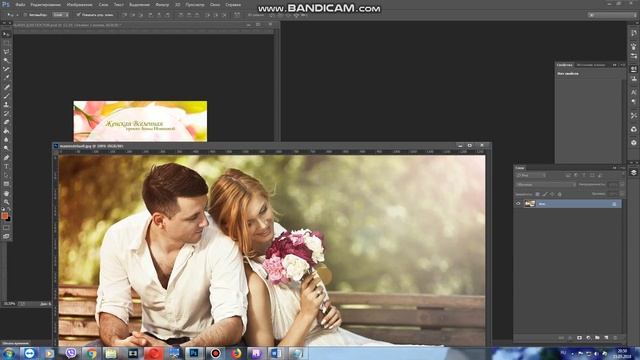Image resolution: width=640 pixels, height=360 pixels.
Task: Select the Blur tool
Action: (6, 140)
